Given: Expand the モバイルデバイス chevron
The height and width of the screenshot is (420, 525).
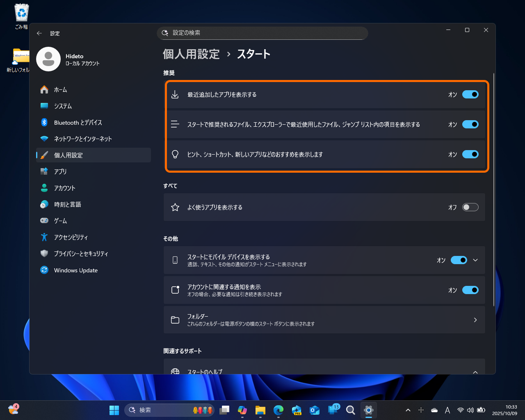Looking at the screenshot, I should [x=475, y=260].
